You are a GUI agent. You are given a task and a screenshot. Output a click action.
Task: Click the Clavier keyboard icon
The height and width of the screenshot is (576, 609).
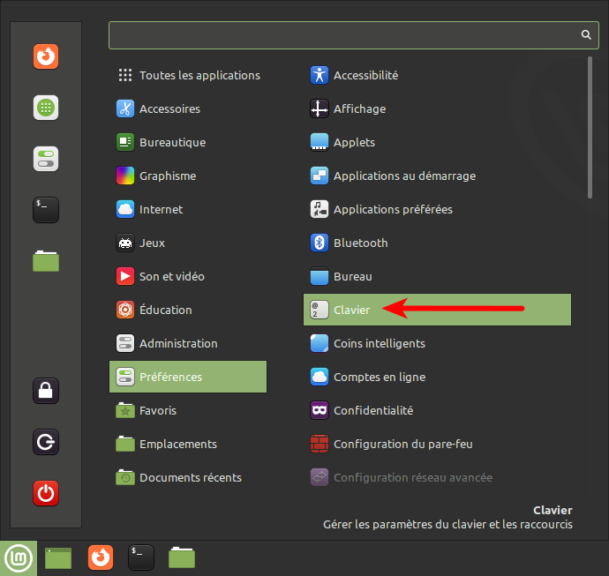(x=319, y=310)
